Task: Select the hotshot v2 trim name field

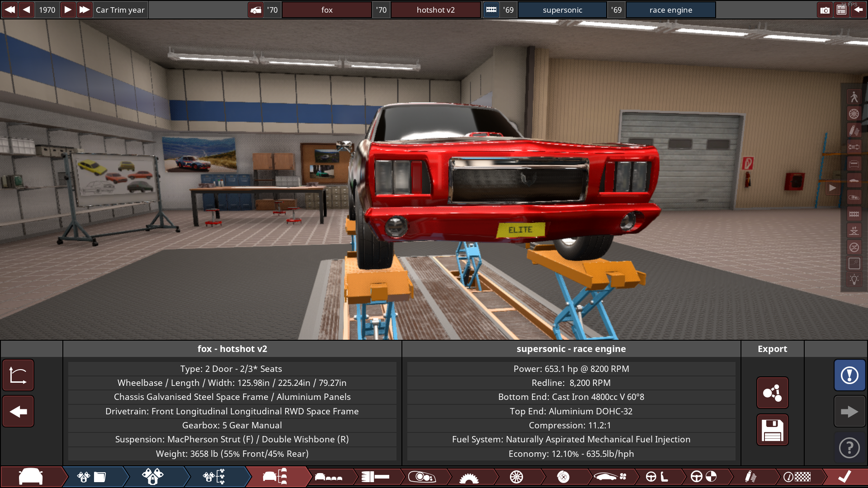Action: [x=435, y=9]
